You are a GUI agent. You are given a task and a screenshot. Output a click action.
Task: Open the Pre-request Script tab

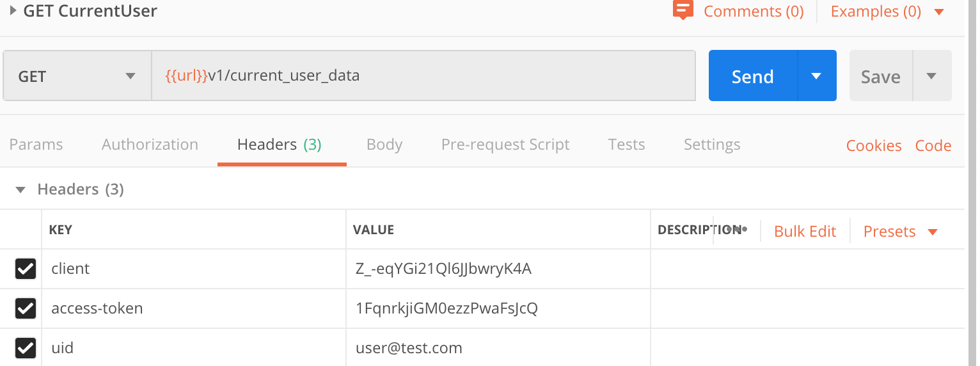505,145
